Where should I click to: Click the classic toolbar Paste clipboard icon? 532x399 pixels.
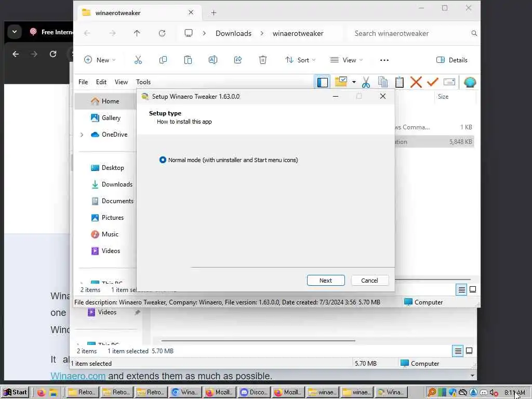click(x=400, y=82)
